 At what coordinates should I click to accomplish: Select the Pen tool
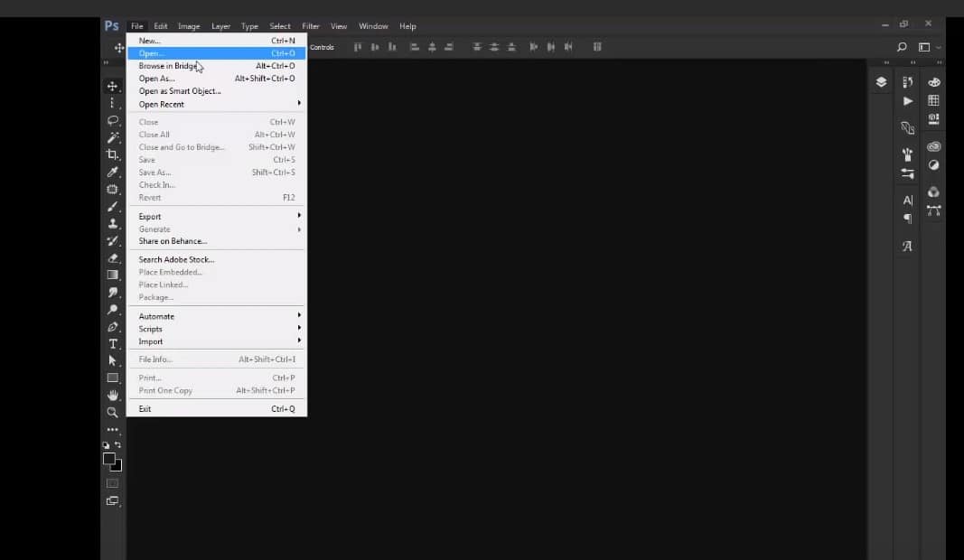pos(113,326)
